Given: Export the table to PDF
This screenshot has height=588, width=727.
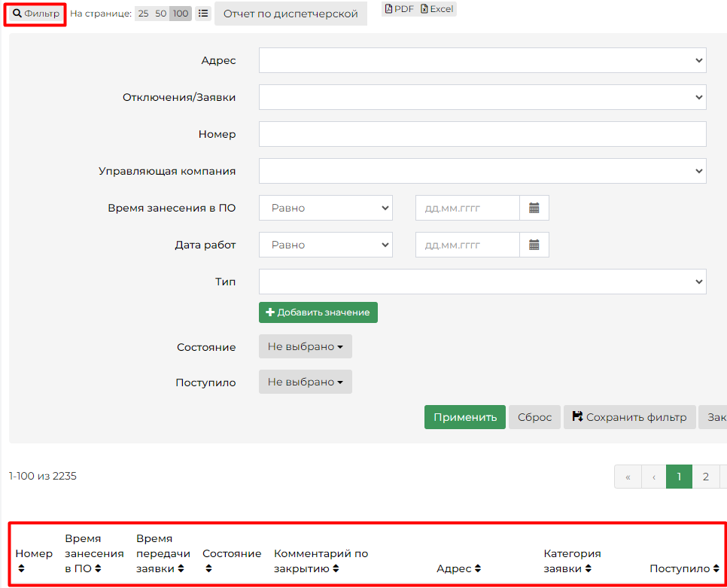Looking at the screenshot, I should (x=400, y=9).
